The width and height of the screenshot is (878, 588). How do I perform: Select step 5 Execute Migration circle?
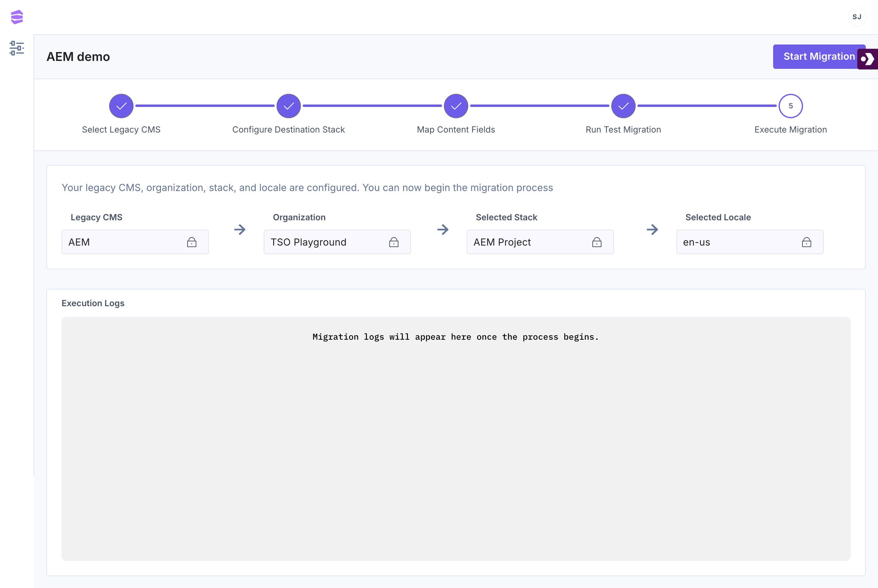(x=791, y=106)
